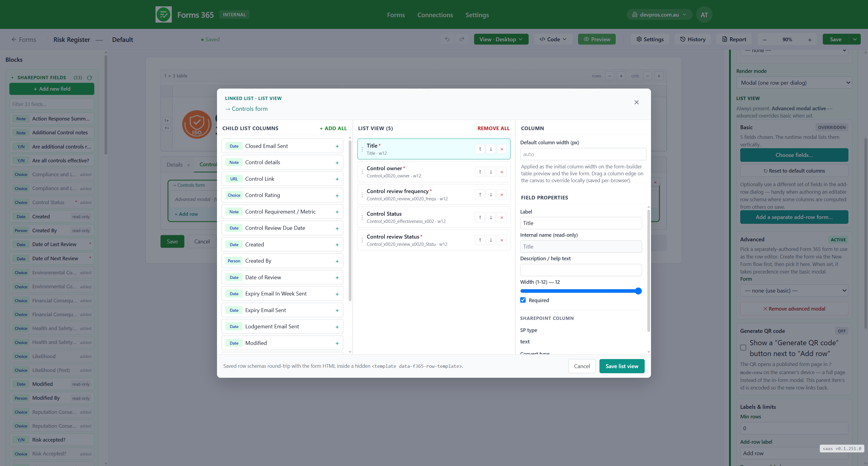Remove Control Status column from list view

(502, 217)
